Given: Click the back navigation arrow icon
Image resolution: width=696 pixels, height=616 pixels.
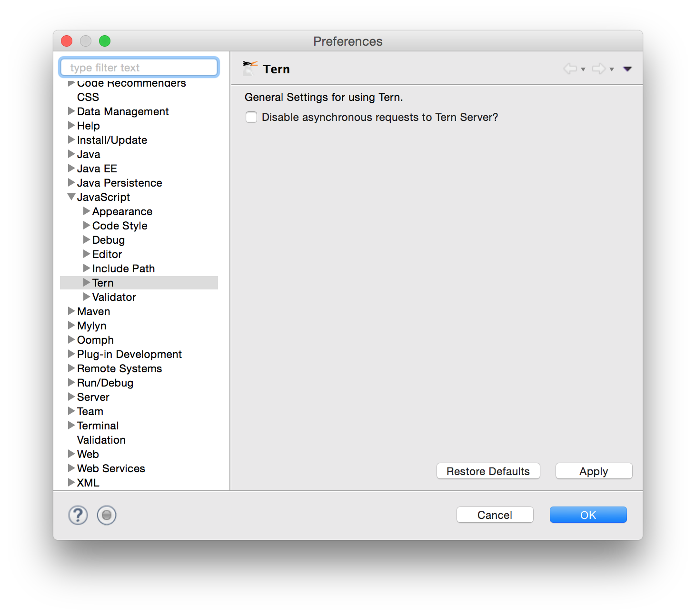Looking at the screenshot, I should click(570, 69).
